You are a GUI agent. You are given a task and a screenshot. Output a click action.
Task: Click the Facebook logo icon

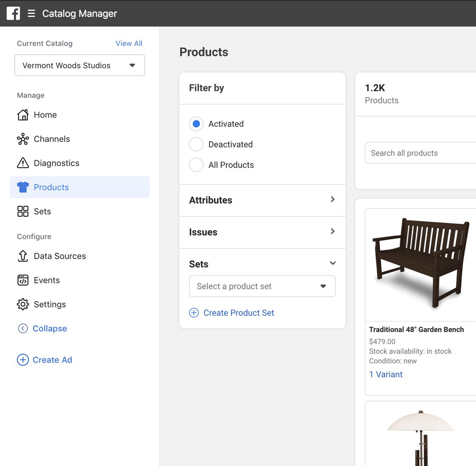pos(13,13)
